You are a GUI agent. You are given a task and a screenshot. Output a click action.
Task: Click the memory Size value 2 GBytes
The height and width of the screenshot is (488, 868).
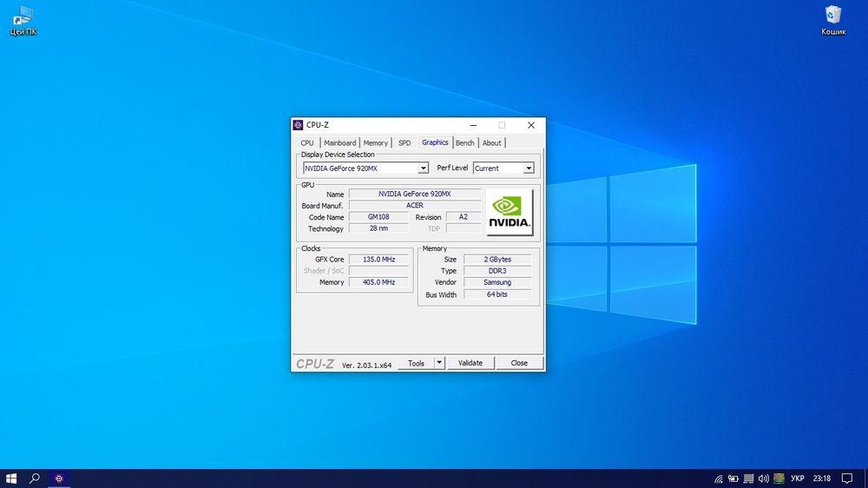click(x=497, y=260)
